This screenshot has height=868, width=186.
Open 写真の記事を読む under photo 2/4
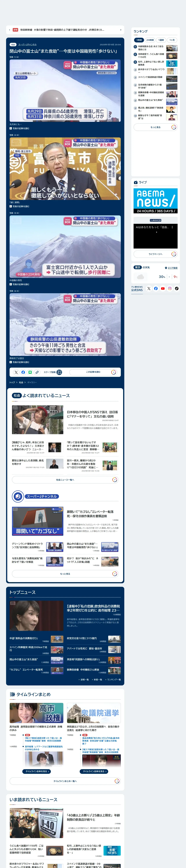(19, 206)
